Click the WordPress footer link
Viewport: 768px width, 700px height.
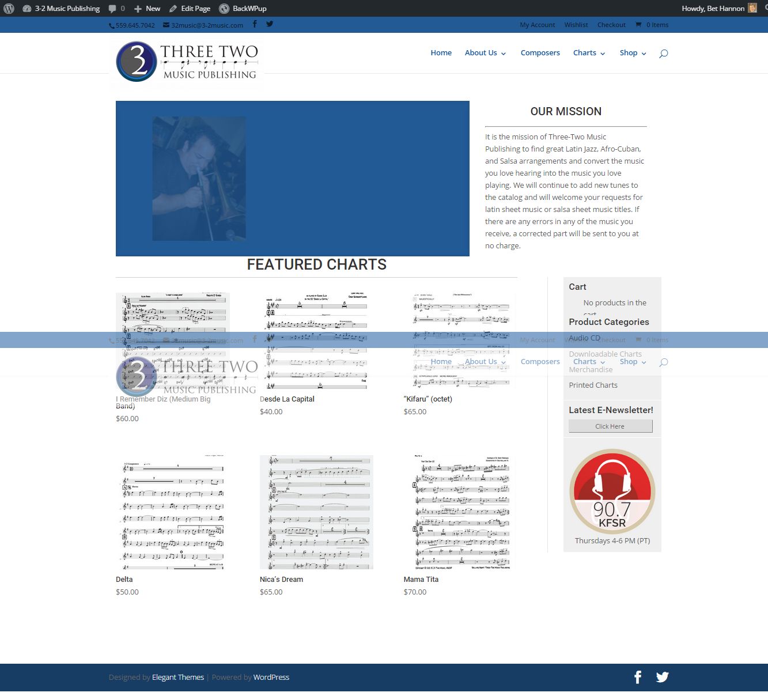(271, 678)
